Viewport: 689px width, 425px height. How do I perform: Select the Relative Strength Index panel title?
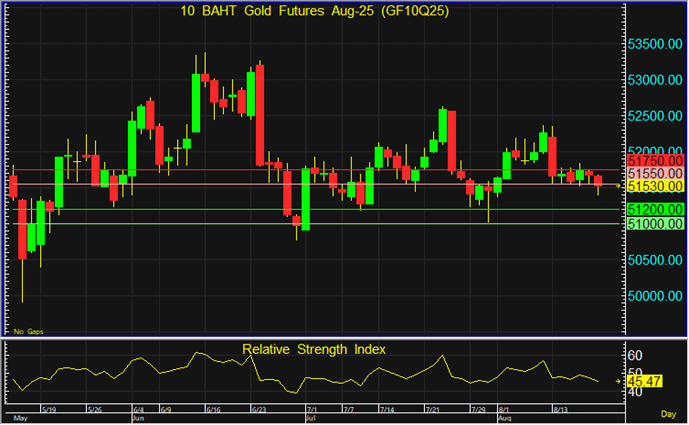(314, 349)
